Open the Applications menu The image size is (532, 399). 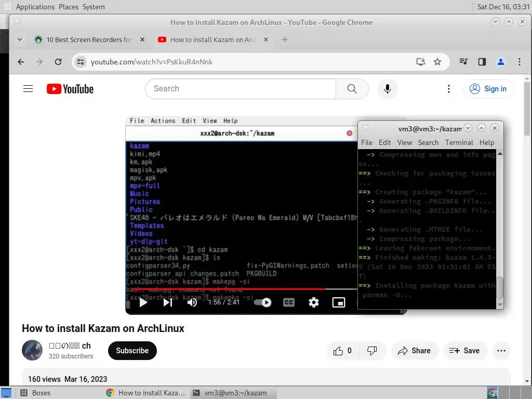coord(35,7)
